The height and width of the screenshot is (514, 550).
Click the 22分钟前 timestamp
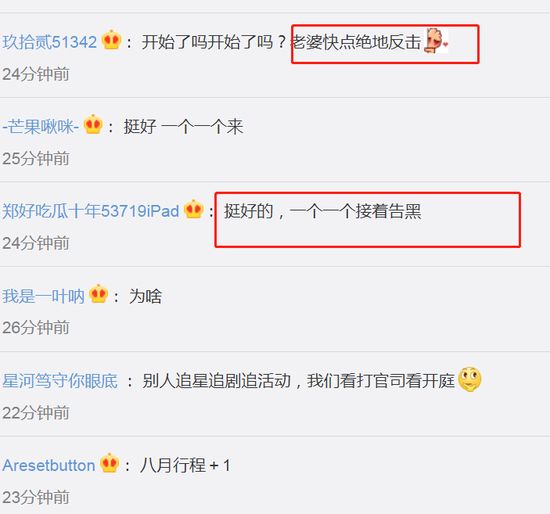pos(36,413)
